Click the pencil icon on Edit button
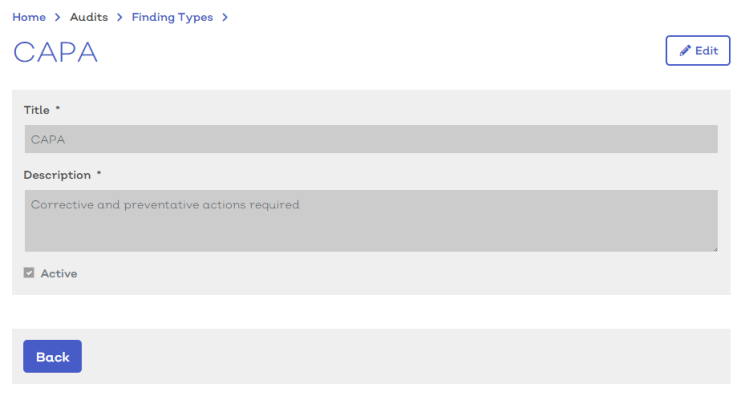The height and width of the screenshot is (400, 745). [685, 51]
